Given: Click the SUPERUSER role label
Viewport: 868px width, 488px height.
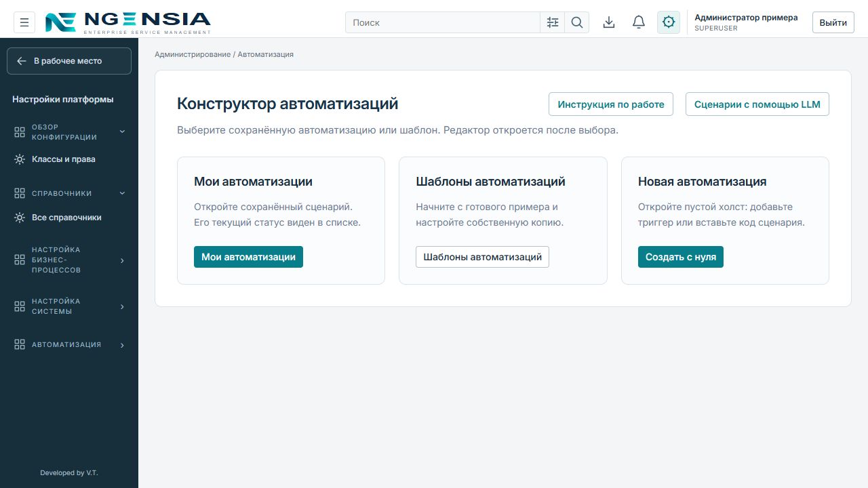Looking at the screenshot, I should [x=716, y=28].
